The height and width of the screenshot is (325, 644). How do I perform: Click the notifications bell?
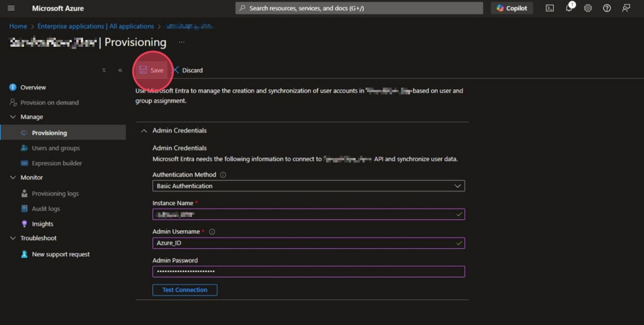click(569, 8)
